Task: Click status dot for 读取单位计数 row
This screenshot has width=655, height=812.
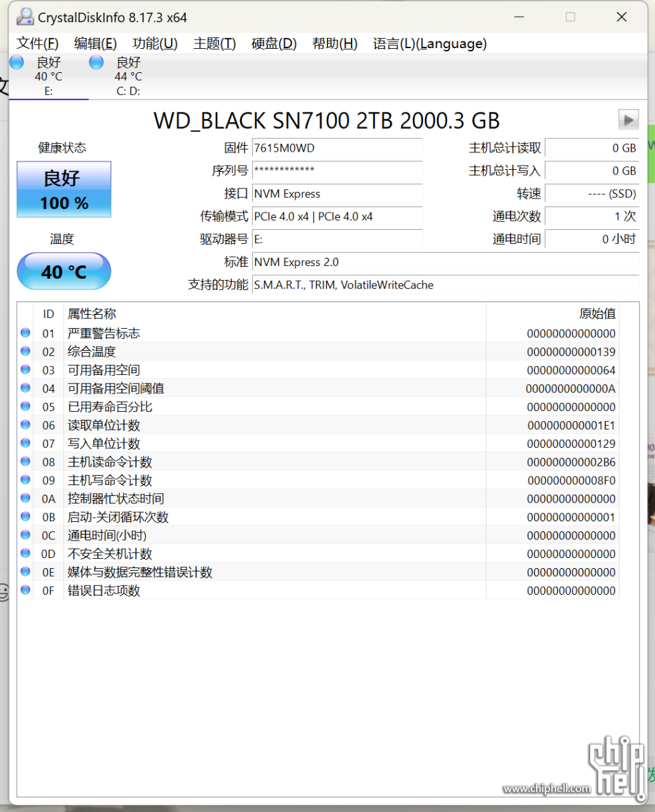Action: [25, 424]
